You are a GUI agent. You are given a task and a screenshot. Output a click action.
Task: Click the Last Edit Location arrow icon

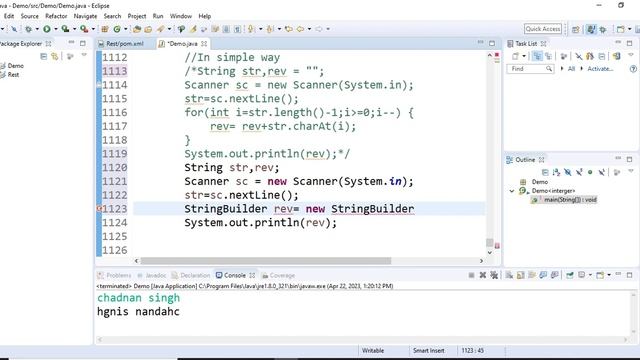(x=289, y=29)
